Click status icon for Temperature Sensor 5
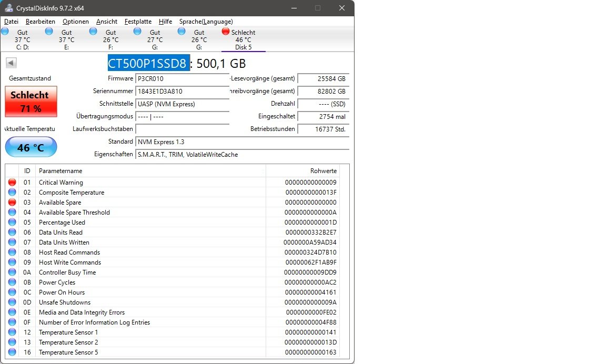The height and width of the screenshot is (364, 606). point(12,352)
